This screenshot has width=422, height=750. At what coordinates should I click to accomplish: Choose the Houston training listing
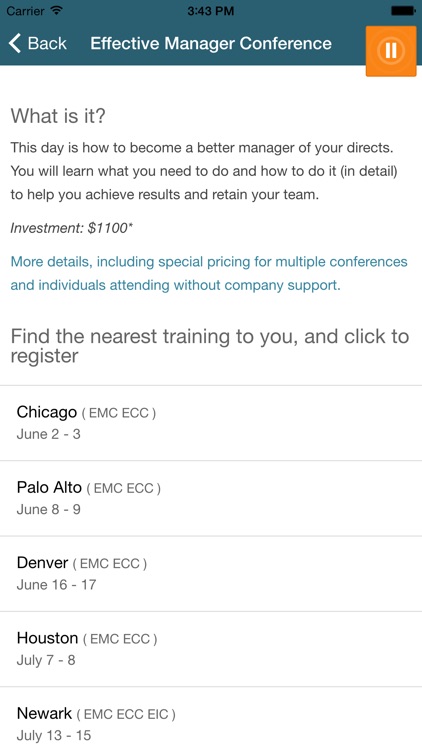[x=211, y=649]
